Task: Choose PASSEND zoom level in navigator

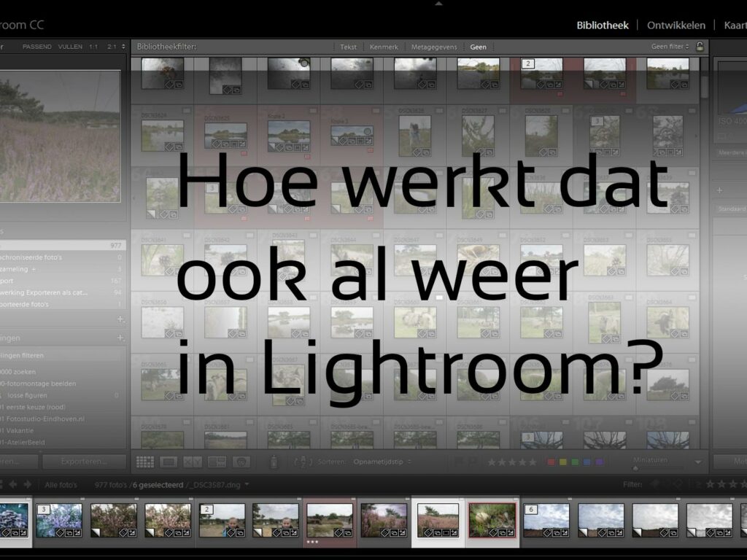Action: [x=37, y=47]
